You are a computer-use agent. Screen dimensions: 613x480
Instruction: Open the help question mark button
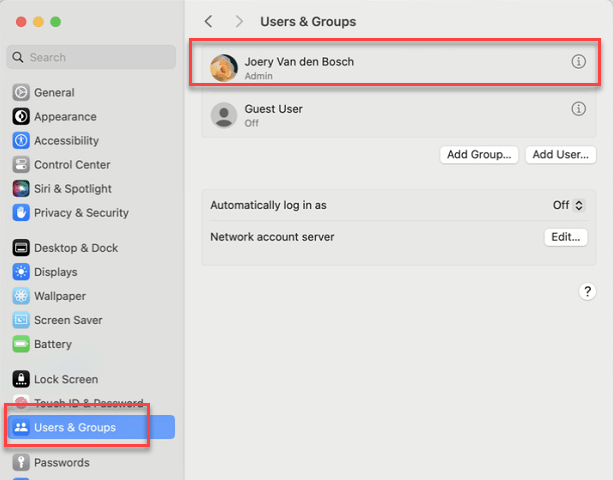tap(587, 291)
